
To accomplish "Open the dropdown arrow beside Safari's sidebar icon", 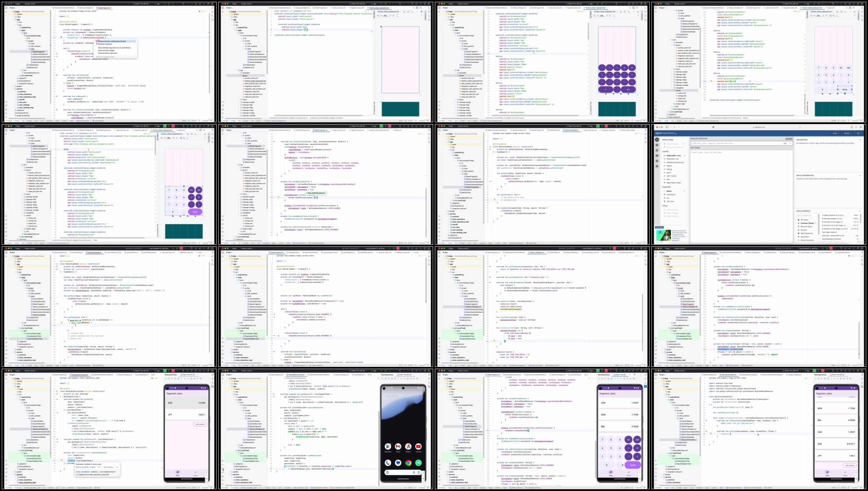I will tap(670, 127).
